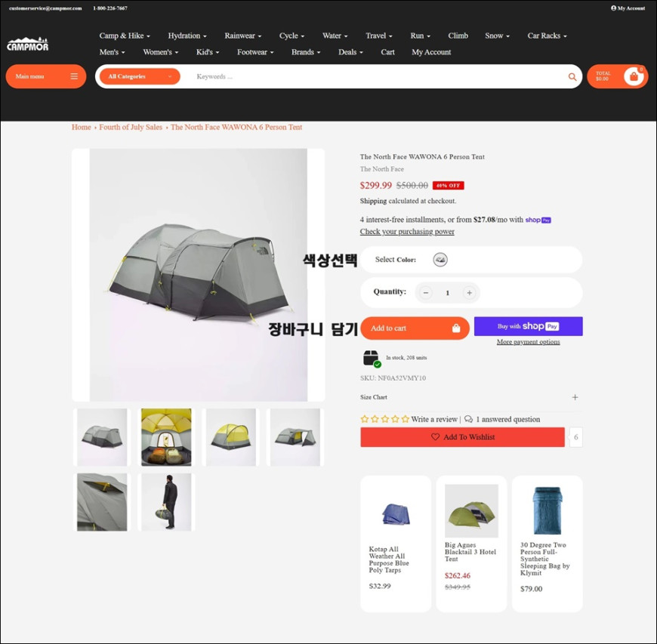Click Buy with Shop Pay button

[x=529, y=326]
